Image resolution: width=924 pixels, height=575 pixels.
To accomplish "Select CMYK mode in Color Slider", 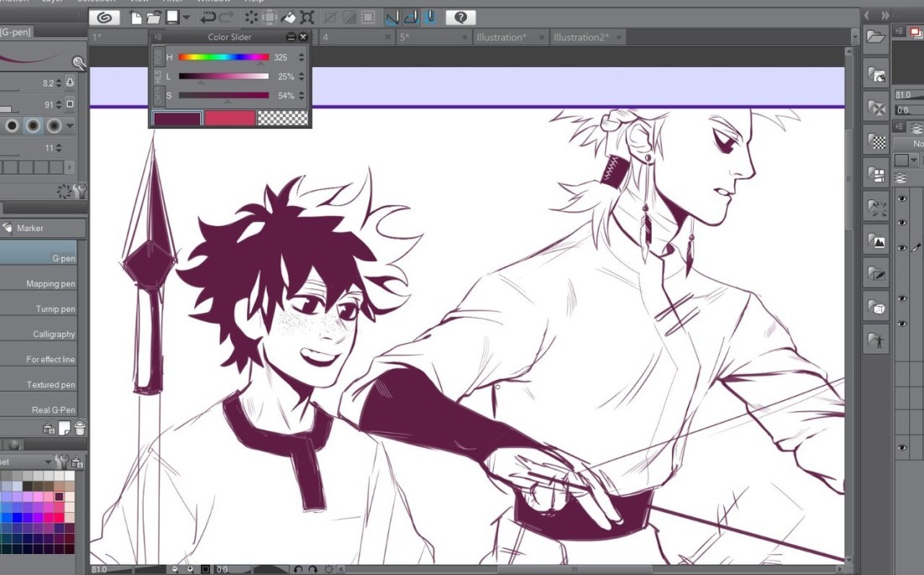I will coord(158,96).
